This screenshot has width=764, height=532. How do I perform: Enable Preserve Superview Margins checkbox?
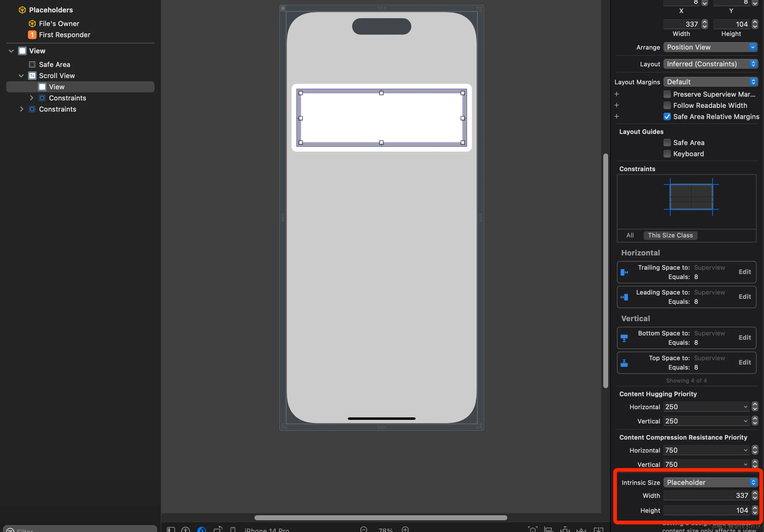[667, 95]
